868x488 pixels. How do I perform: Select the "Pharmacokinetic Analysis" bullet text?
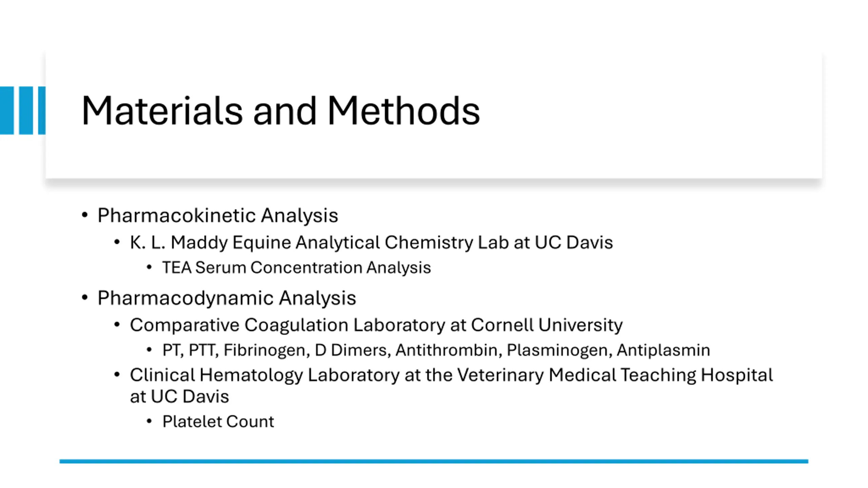point(218,215)
